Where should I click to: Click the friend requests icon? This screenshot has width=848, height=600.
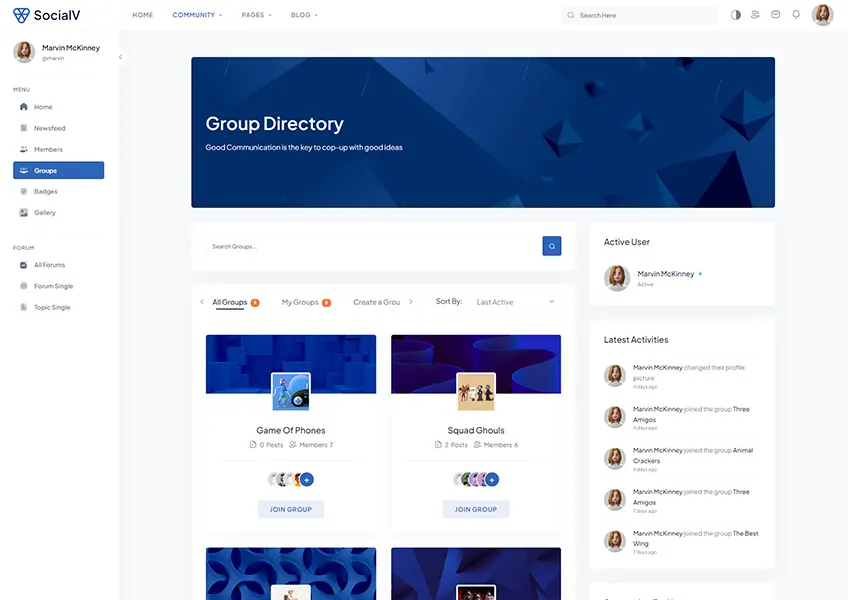coord(754,14)
